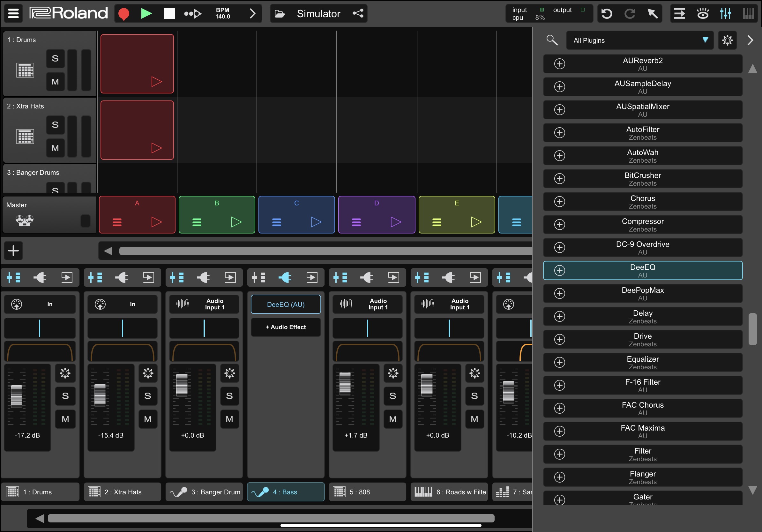Click the Banger Drum pan slider
This screenshot has height=532, width=762.
click(204, 328)
